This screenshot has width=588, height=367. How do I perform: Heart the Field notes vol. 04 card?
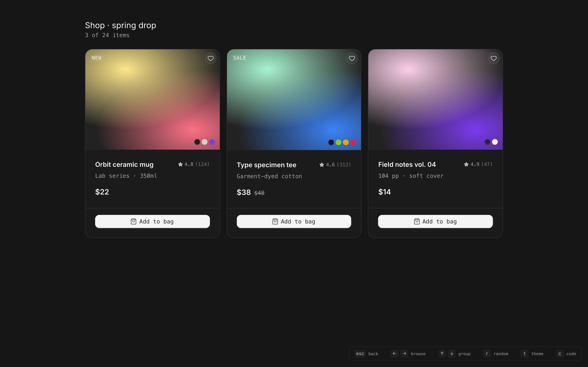pyautogui.click(x=493, y=58)
